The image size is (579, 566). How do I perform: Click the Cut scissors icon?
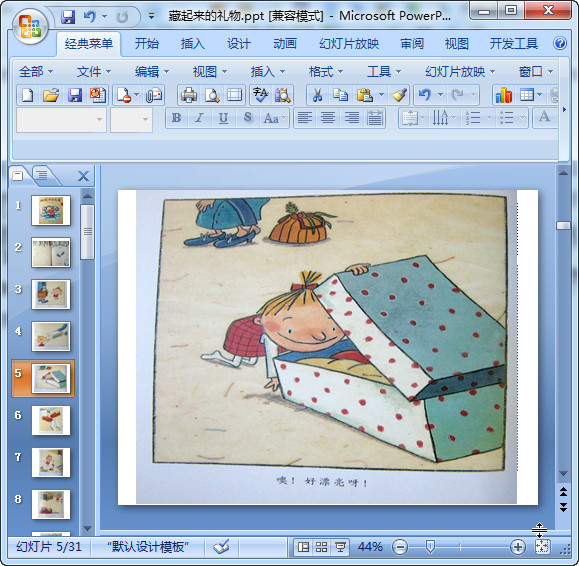click(317, 95)
